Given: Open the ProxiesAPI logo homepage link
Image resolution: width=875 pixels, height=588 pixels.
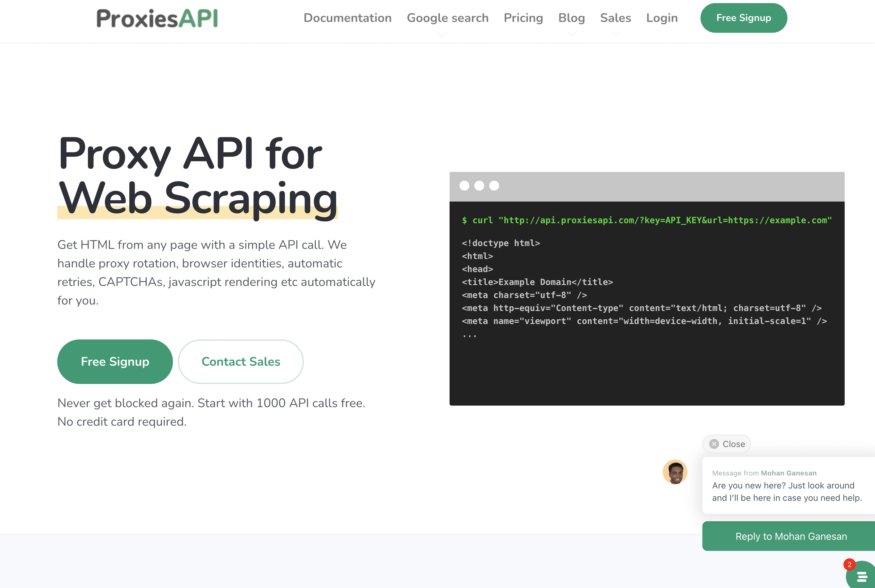Looking at the screenshot, I should pos(157,18).
